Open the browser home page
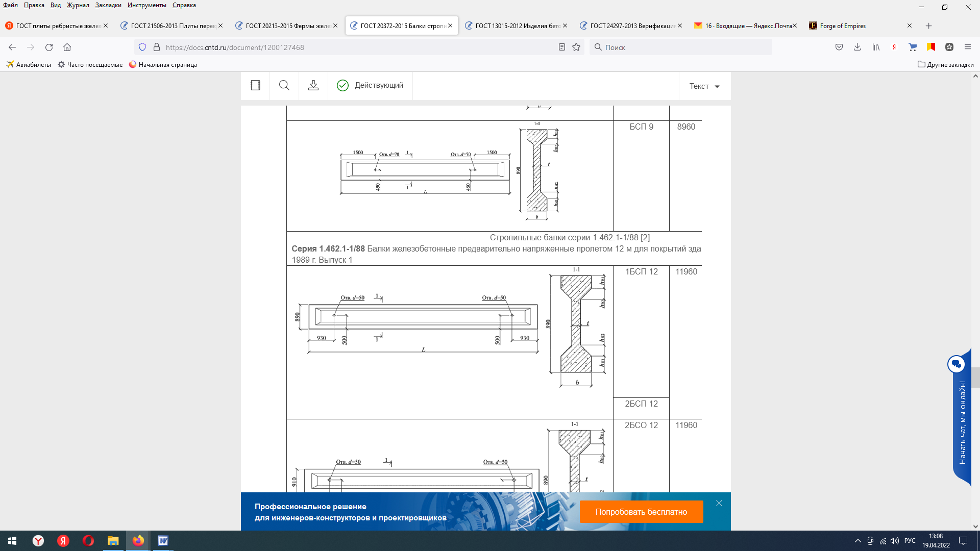This screenshot has height=551, width=980. pos(67,47)
